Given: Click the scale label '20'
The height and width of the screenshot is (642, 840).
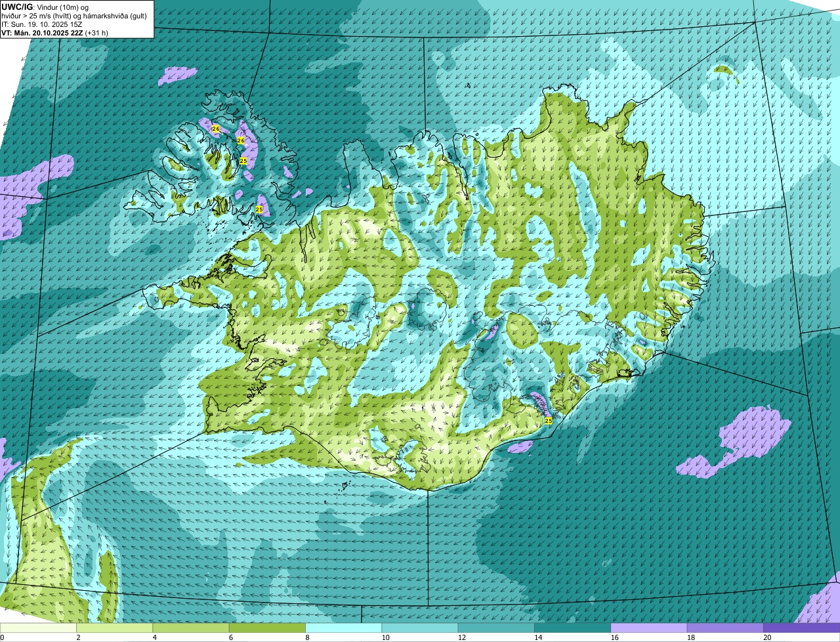Looking at the screenshot, I should tap(766, 637).
